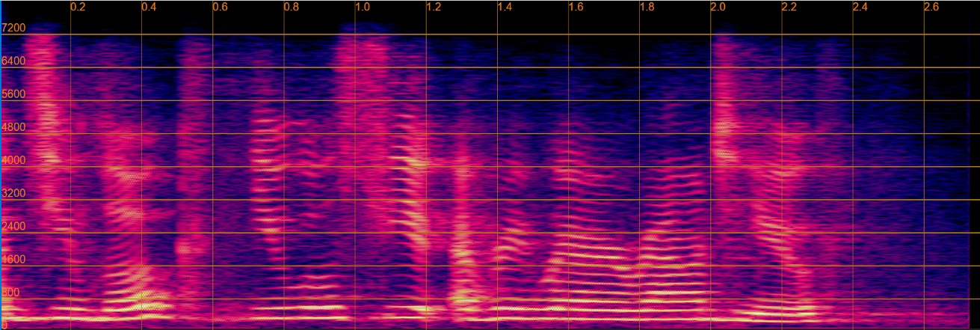Select the 1.2 time axis marker

pyautogui.click(x=434, y=7)
